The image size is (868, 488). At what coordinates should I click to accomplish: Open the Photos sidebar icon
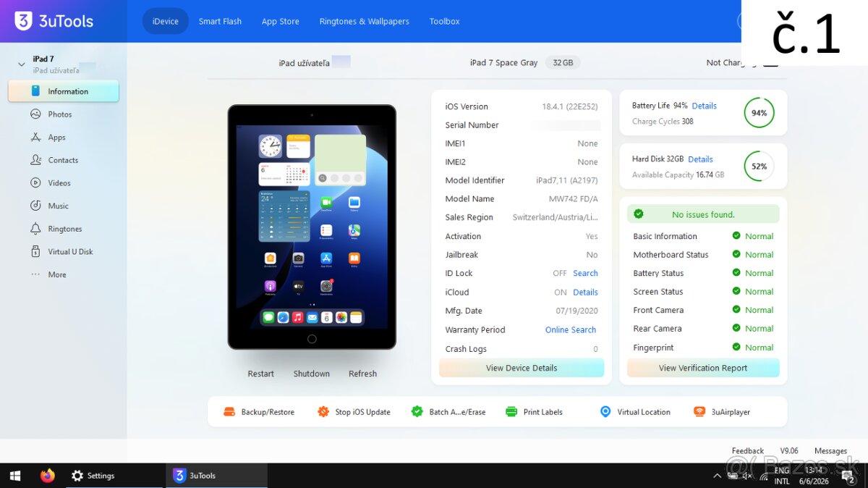(35, 114)
